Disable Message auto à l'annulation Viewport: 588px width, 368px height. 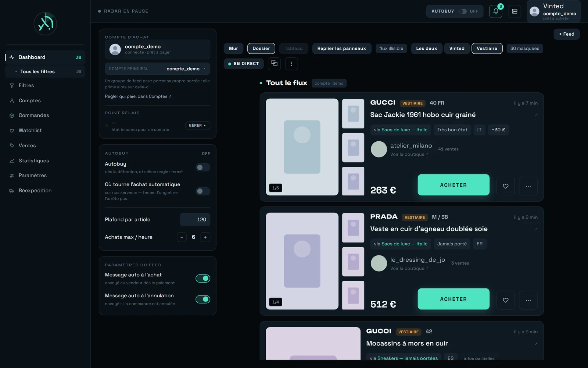click(x=203, y=299)
